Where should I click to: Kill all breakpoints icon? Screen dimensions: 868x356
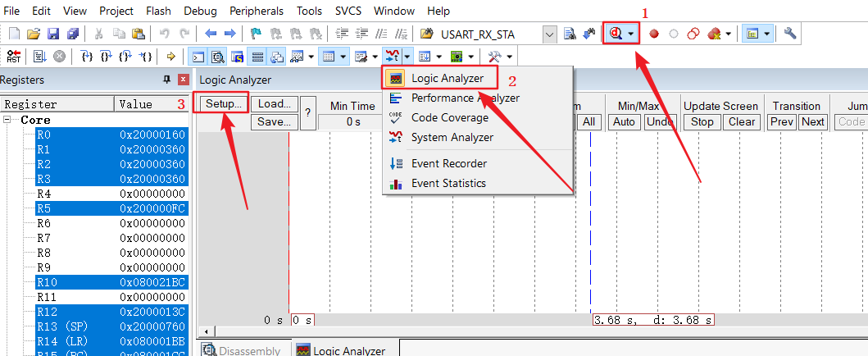click(714, 34)
